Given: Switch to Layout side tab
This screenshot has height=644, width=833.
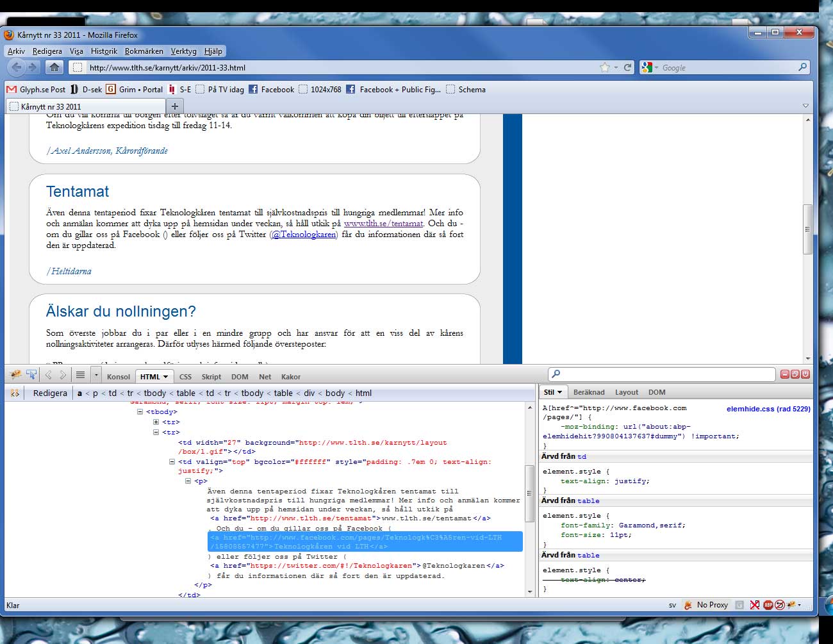Looking at the screenshot, I should tap(627, 392).
